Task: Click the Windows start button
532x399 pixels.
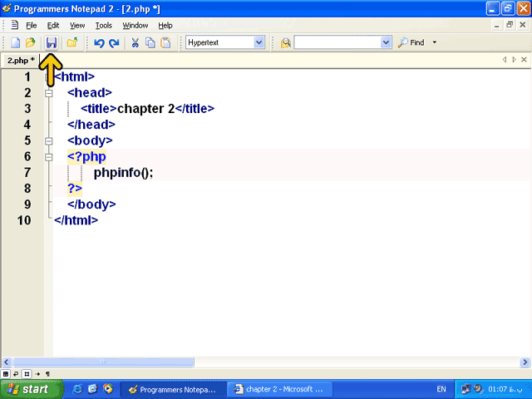Action: tap(31, 389)
